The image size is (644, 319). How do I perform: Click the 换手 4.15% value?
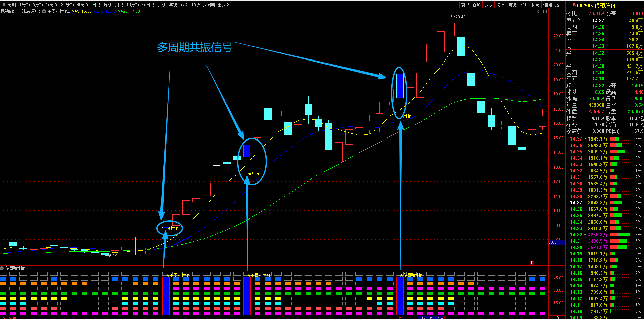(598, 118)
